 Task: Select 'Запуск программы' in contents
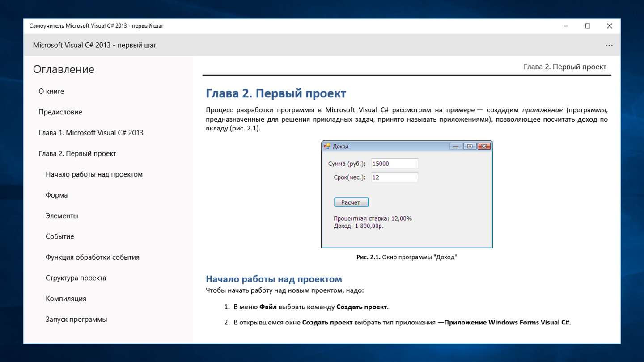[76, 320]
